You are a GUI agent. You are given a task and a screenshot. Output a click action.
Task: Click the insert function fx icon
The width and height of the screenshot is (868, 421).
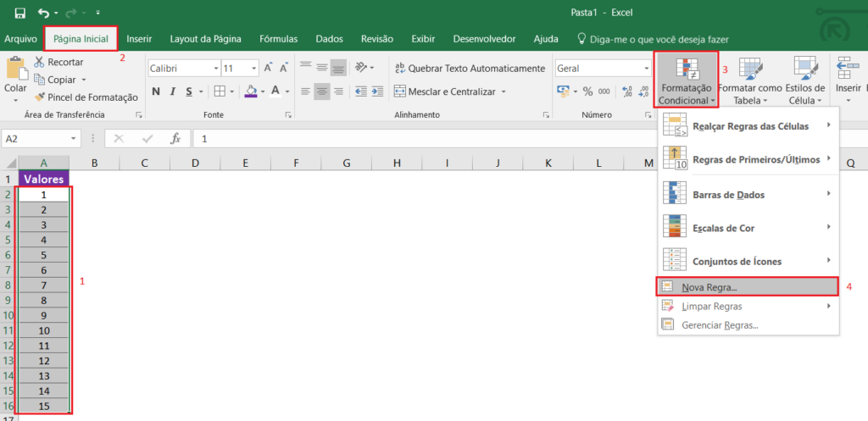pyautogui.click(x=175, y=138)
